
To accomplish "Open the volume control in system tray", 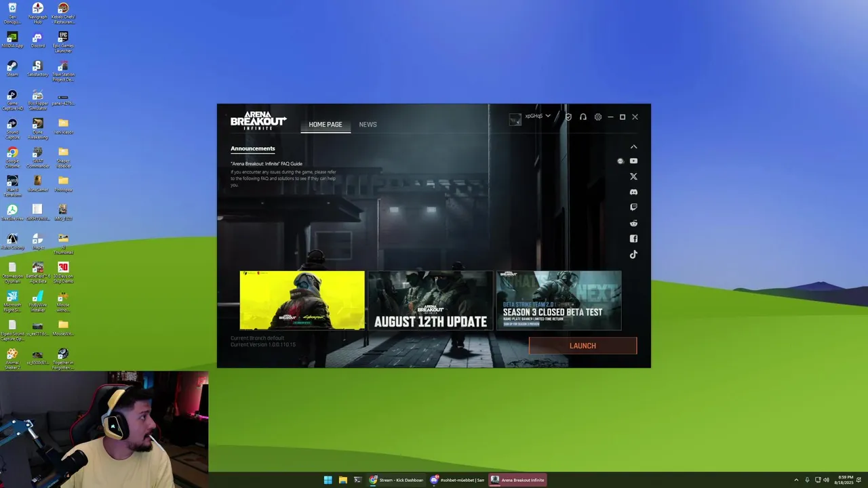I will [826, 480].
